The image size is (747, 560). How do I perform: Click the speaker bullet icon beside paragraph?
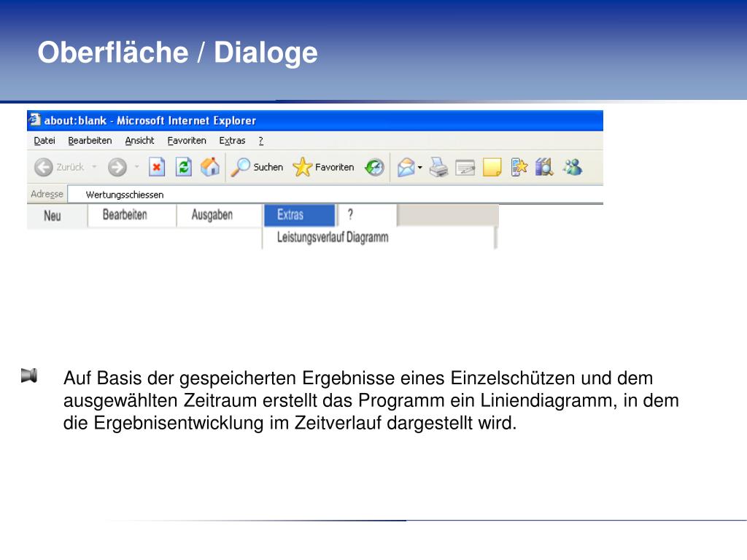(29, 376)
